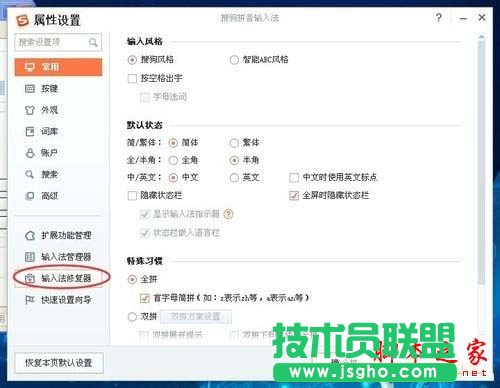Image resolution: width=500 pixels, height=388 pixels.
Task: Toggle the 首字母简拼 checkbox
Action: (x=144, y=298)
